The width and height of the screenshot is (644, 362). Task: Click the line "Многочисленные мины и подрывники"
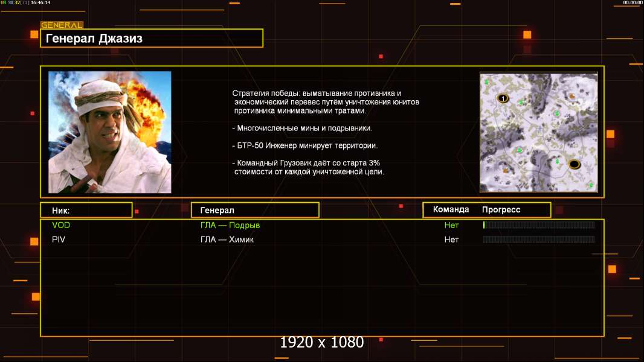point(302,129)
